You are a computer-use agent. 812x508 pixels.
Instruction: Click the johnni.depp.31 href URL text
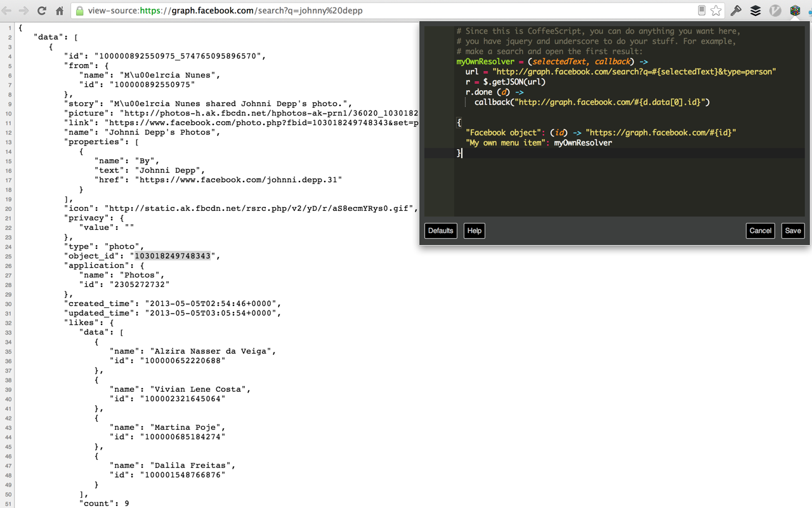[238, 180]
